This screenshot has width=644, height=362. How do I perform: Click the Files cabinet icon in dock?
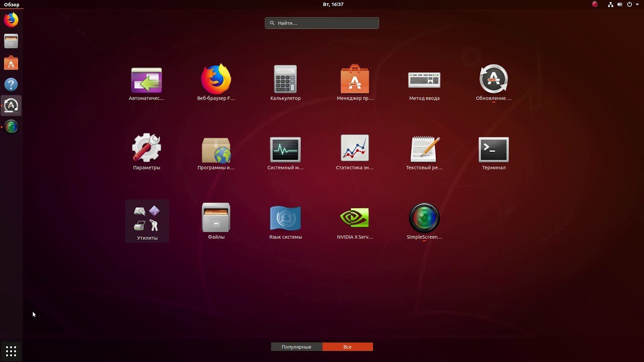point(11,41)
